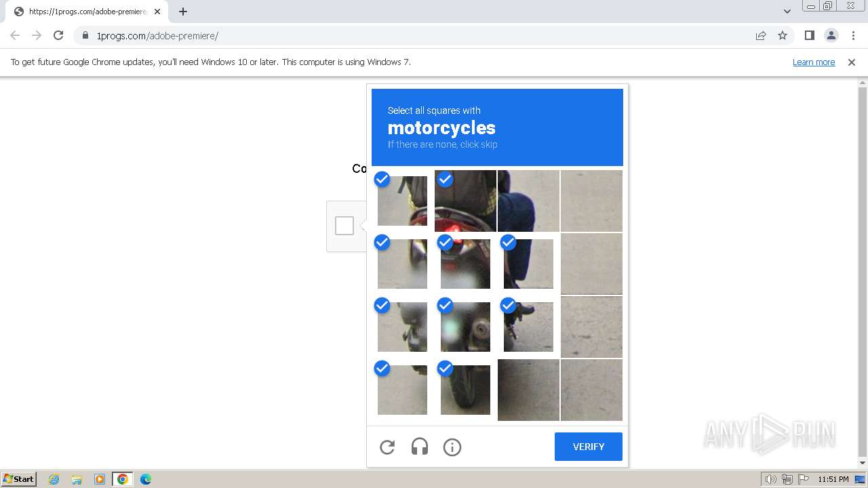868x488 pixels.
Task: Deselect second row first tile with wheel edge
Action: coord(403,264)
